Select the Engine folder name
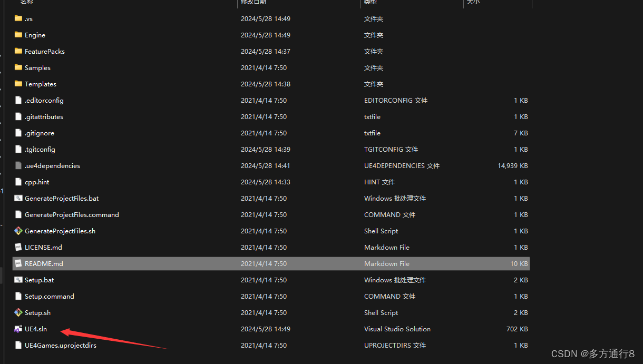Viewport: 643px width, 364px height. point(35,35)
